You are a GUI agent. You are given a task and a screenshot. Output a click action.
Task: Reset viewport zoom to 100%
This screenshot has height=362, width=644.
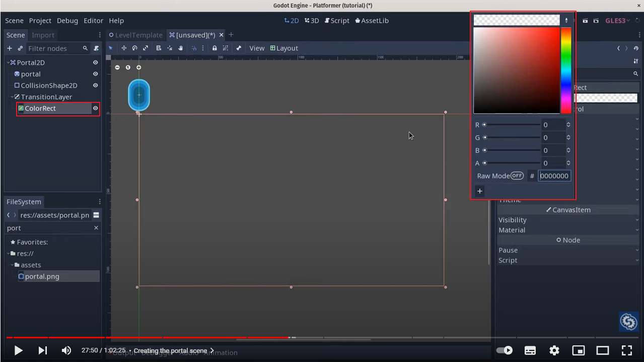pos(128,68)
